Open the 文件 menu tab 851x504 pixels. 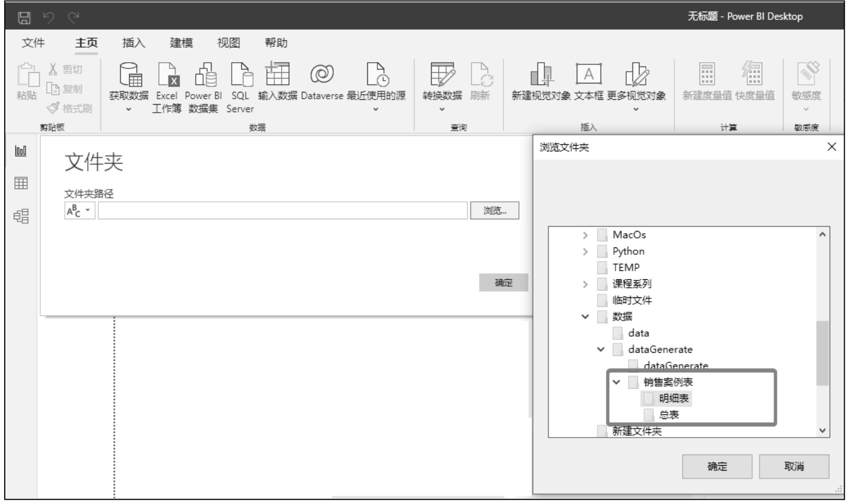click(33, 43)
